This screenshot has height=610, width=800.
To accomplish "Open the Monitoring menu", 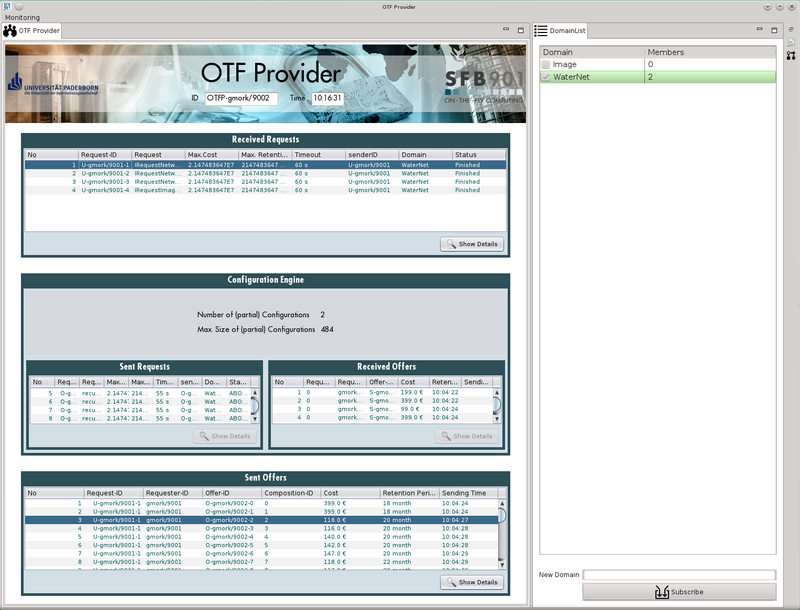I will click(x=22, y=17).
